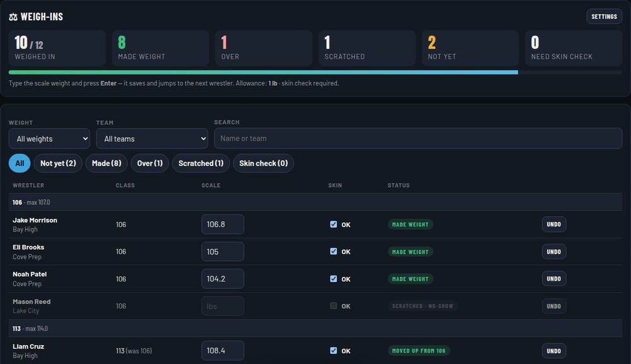The image size is (631, 364).
Task: Click the name Jake Morrison
Action: 35,220
